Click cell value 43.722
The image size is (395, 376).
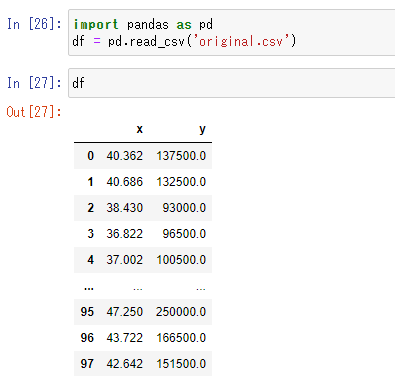[x=125, y=338]
